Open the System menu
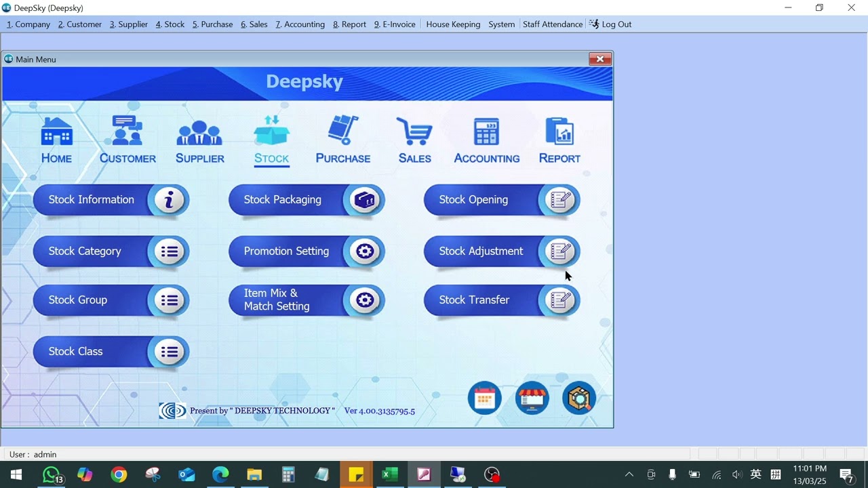Viewport: 868px width, 488px height. point(501,24)
